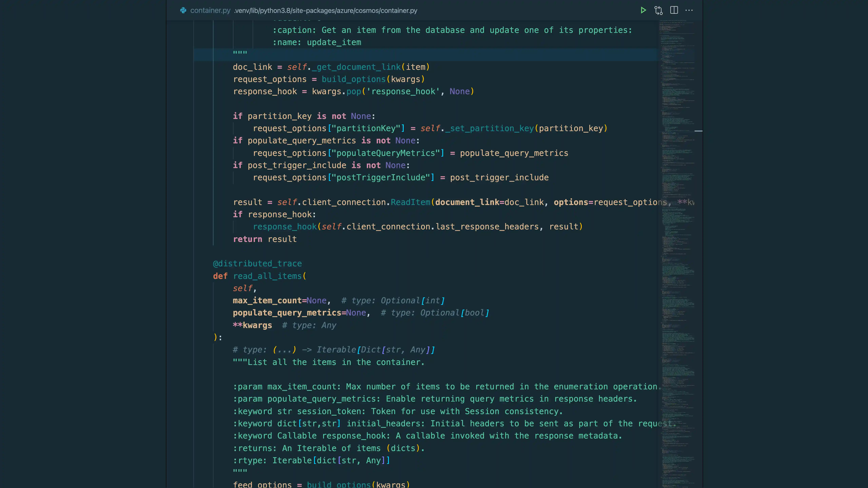Open the cosmos segment in the breadcrumb path

(367, 11)
